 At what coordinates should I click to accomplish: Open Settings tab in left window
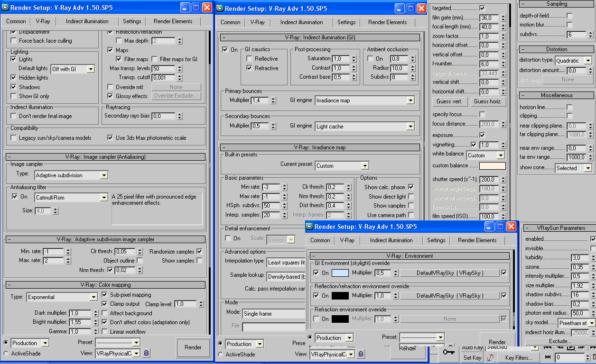pyautogui.click(x=132, y=21)
